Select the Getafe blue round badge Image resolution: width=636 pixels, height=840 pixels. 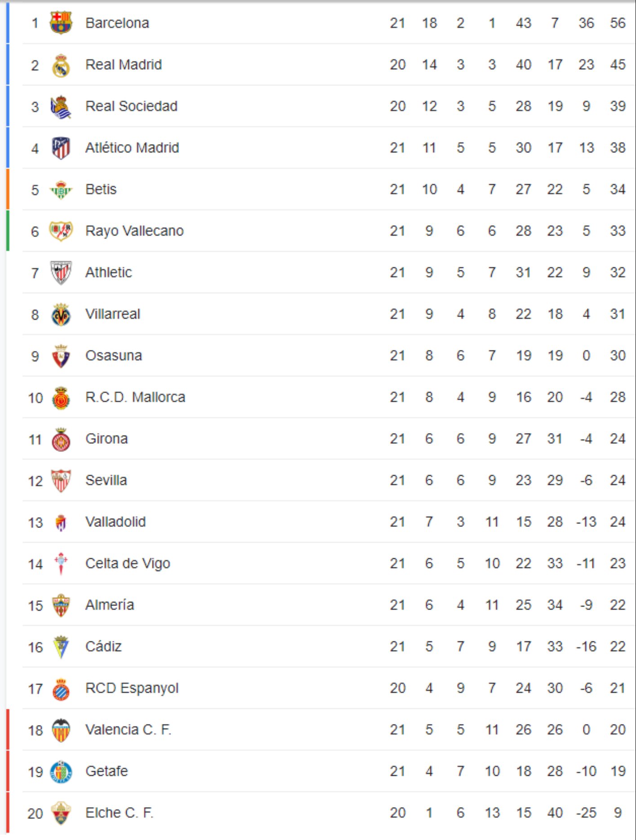pos(61,772)
